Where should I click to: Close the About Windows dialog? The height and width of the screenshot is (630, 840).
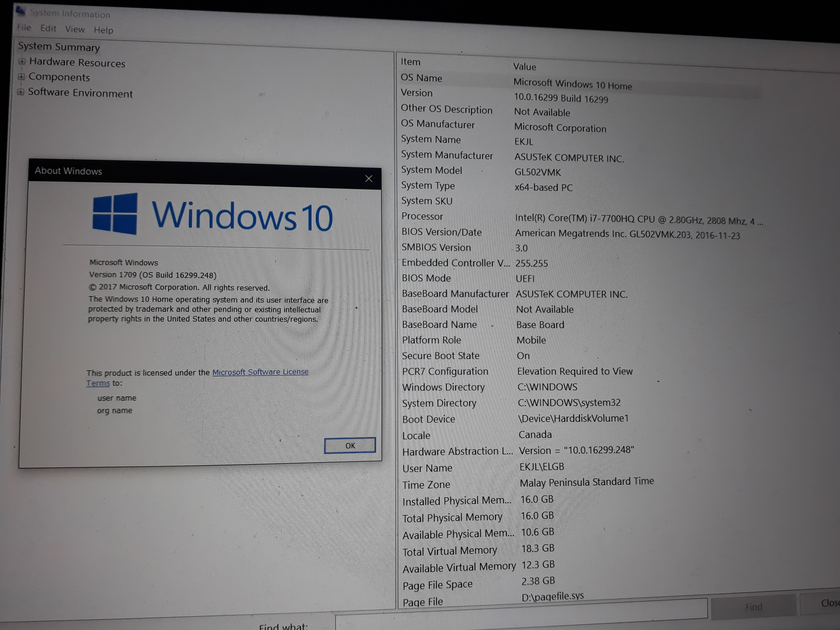[368, 178]
